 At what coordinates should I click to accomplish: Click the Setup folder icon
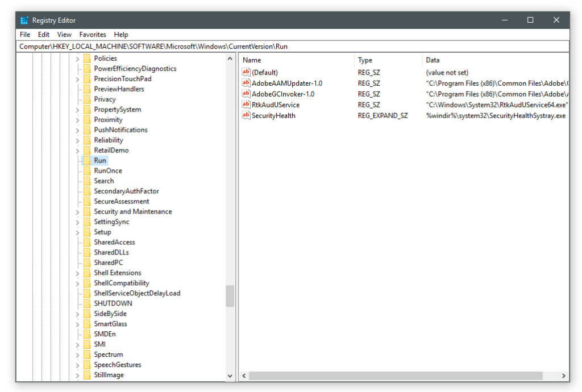(x=87, y=232)
